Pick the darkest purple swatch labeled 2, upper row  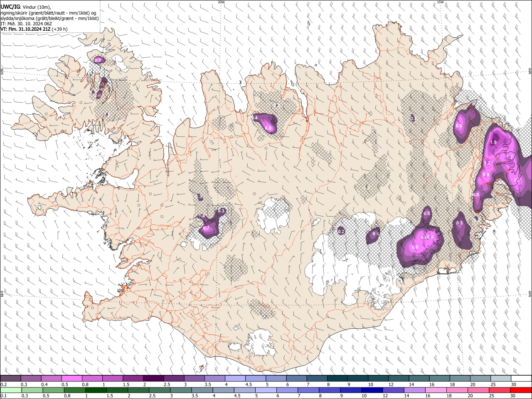coord(153,378)
